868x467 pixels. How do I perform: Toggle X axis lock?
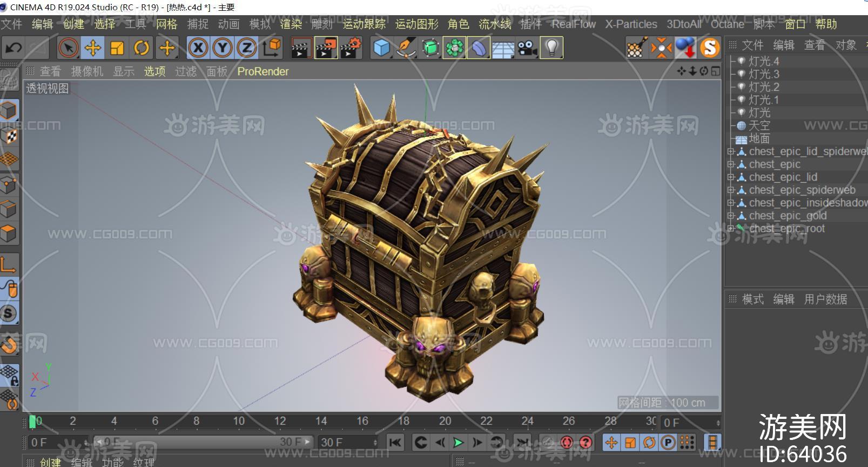tap(198, 48)
